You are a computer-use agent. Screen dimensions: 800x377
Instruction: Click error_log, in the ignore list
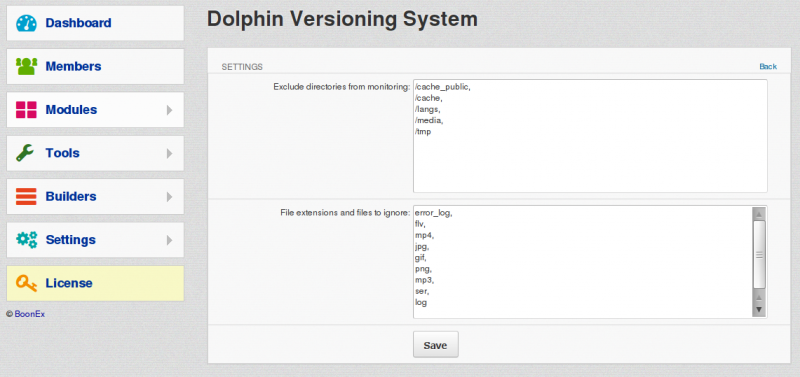tap(434, 213)
